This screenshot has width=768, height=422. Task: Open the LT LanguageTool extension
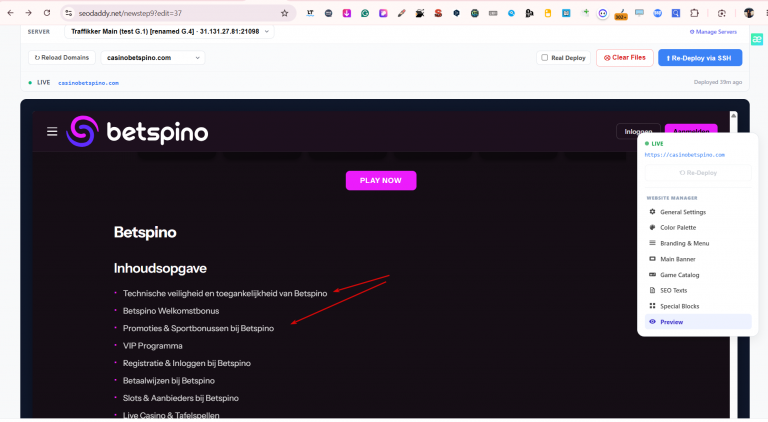click(310, 13)
